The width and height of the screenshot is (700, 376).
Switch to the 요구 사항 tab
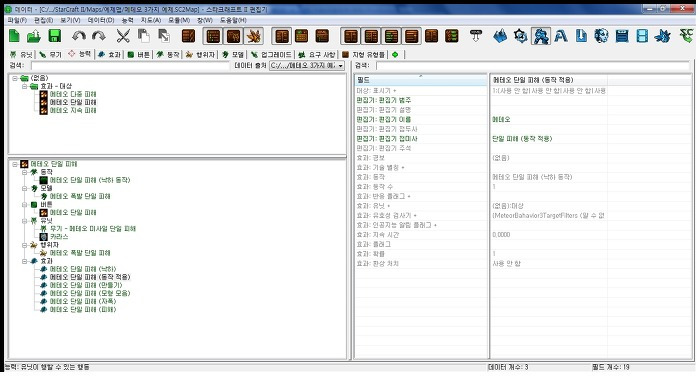pyautogui.click(x=317, y=54)
